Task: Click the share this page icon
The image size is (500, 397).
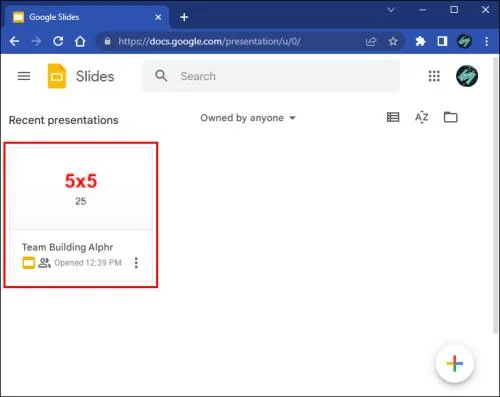Action: click(x=371, y=41)
